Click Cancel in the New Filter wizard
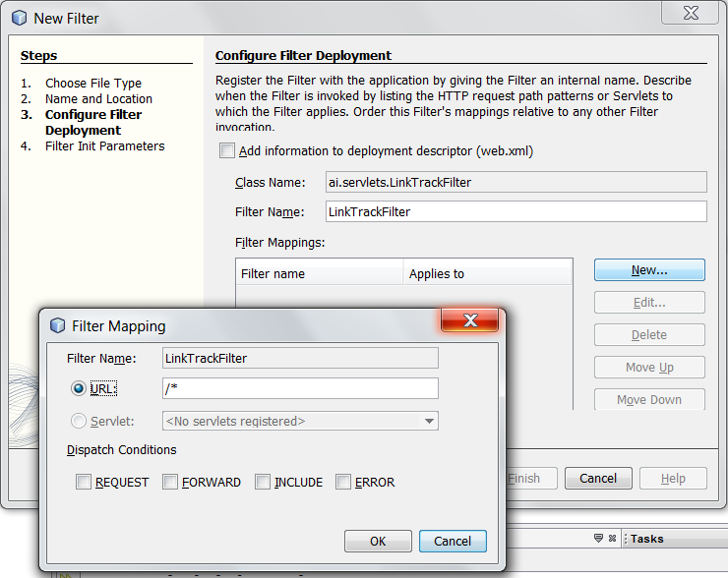The image size is (728, 578). click(598, 479)
